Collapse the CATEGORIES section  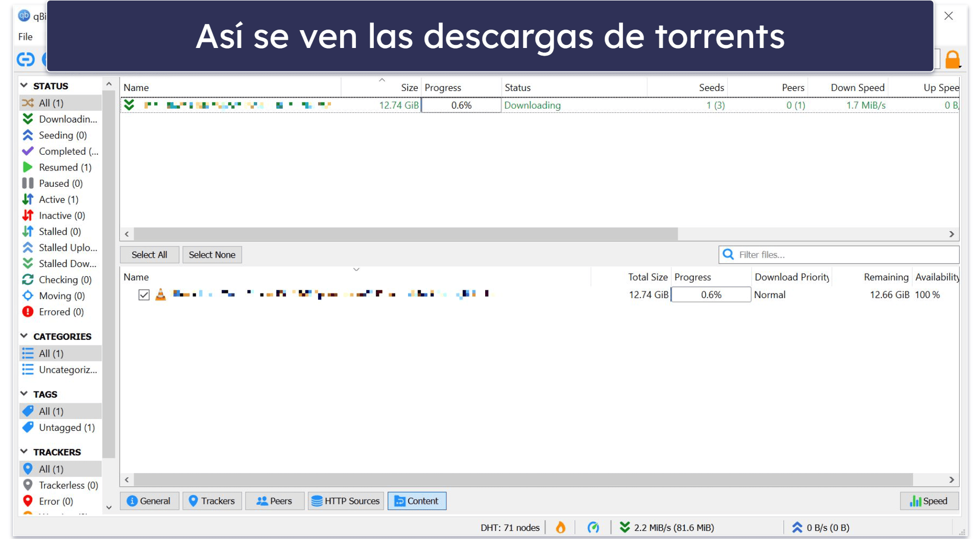pos(23,336)
